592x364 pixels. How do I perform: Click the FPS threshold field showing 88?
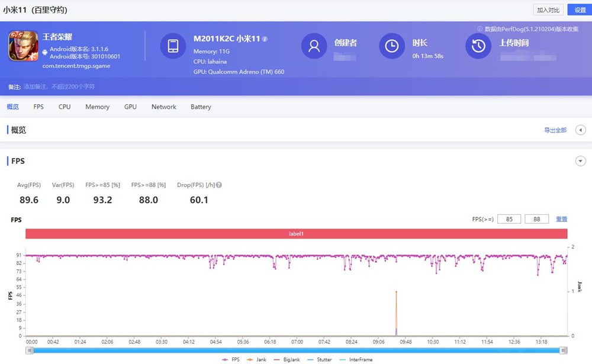pyautogui.click(x=536, y=219)
